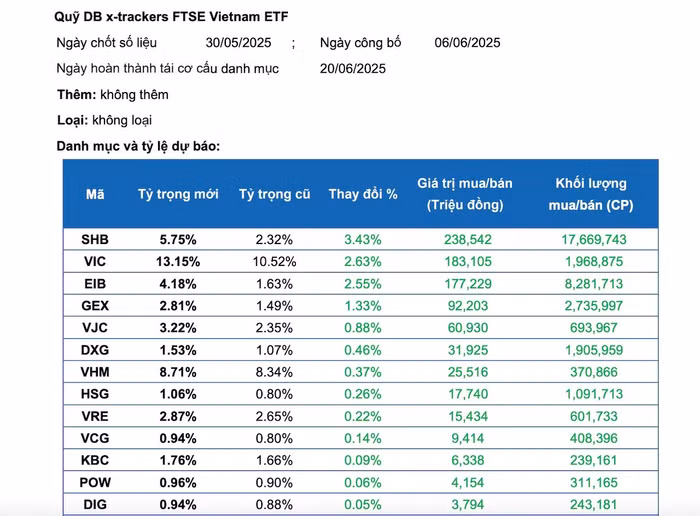Screen dimensions: 700x516
Task: Click the SHB ticker cell
Action: tap(95, 240)
